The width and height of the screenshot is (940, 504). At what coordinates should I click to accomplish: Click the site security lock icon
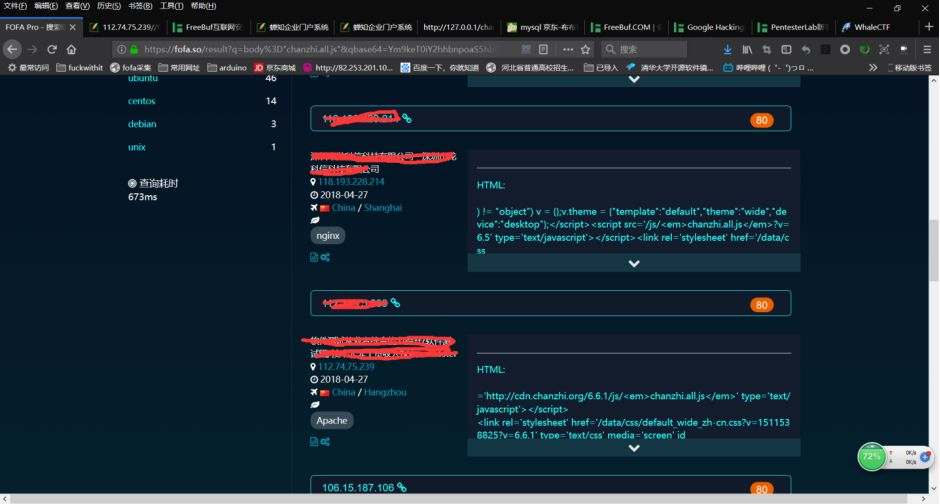[134, 49]
